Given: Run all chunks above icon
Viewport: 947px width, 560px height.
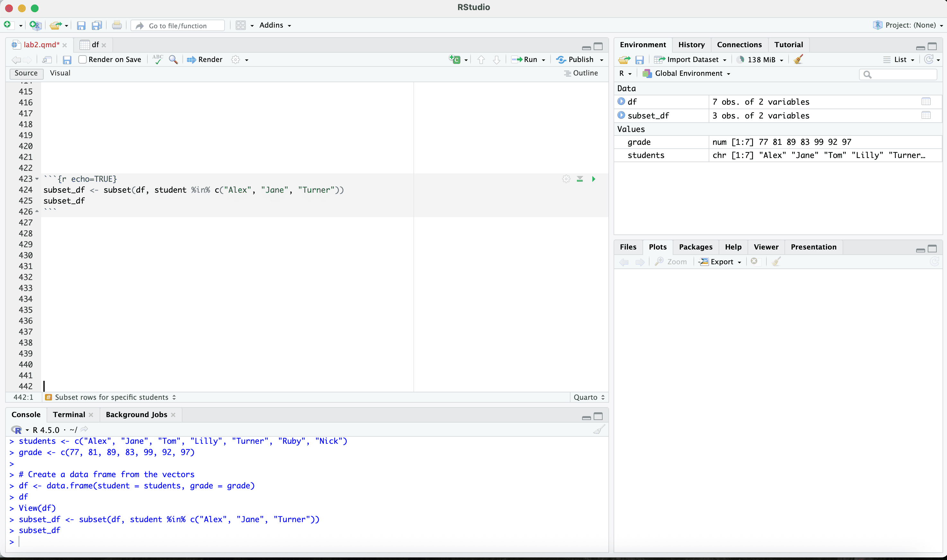Looking at the screenshot, I should coord(580,179).
